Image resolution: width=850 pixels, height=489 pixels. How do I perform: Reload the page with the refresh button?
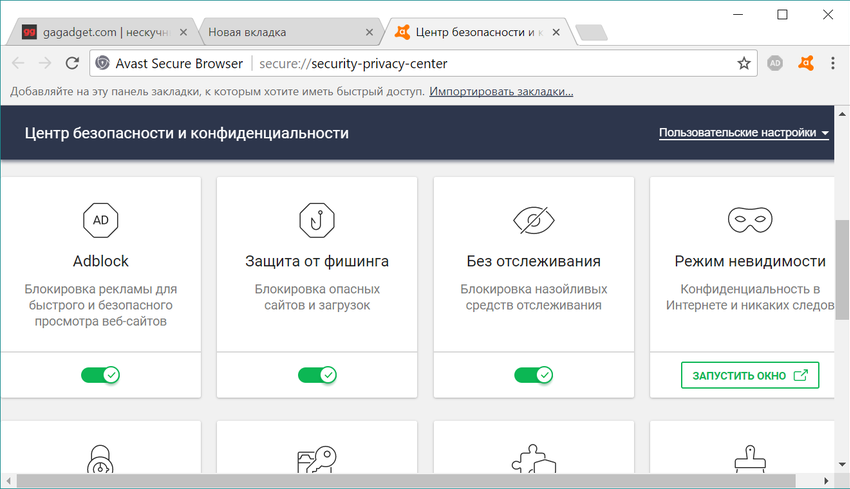click(72, 63)
